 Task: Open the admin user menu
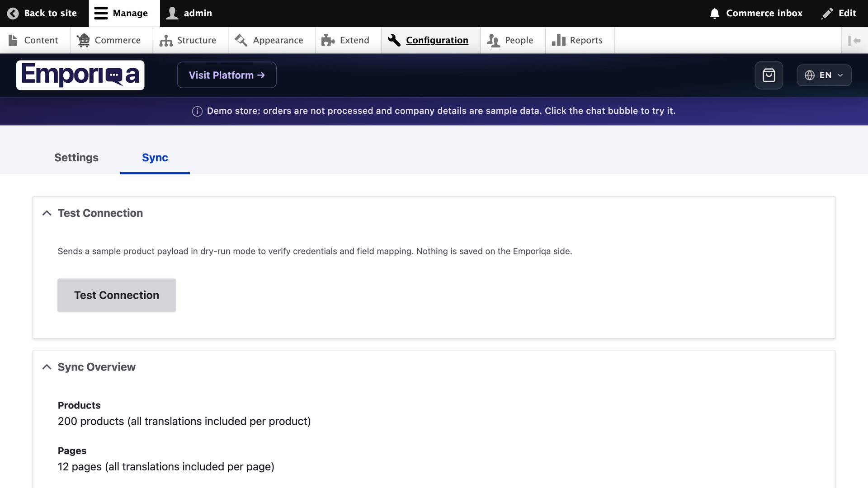(189, 13)
